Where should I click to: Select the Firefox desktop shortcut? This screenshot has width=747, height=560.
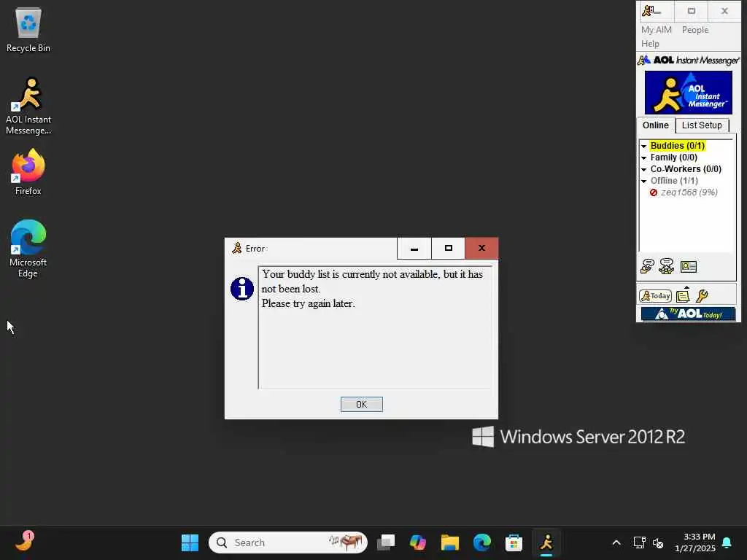click(x=28, y=171)
